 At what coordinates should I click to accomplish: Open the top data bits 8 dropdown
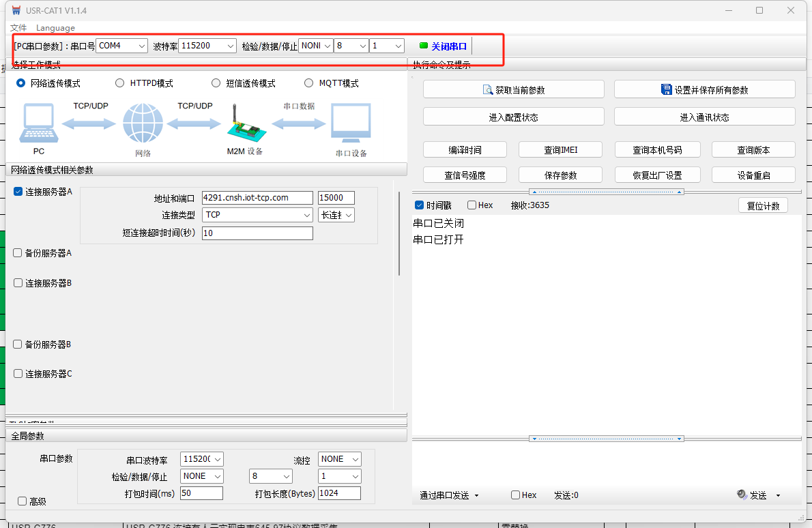(x=351, y=46)
